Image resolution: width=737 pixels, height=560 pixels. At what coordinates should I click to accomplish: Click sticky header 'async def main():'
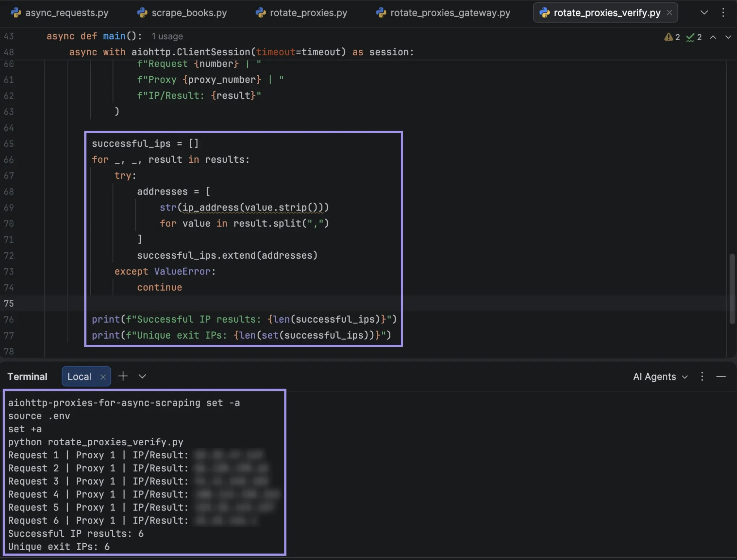(x=94, y=36)
